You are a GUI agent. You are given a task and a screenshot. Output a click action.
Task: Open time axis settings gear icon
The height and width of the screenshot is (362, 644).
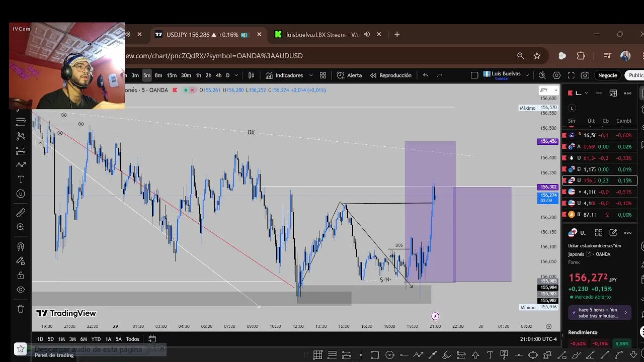(x=549, y=326)
